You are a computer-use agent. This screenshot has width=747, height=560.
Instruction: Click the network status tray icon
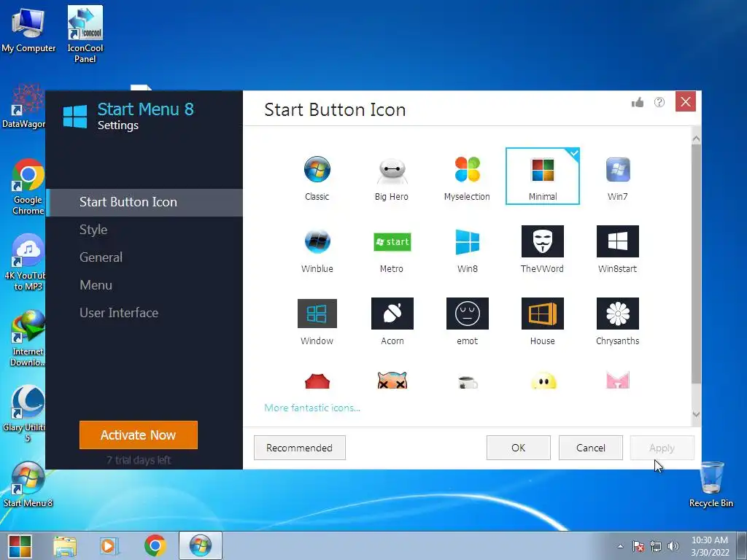pos(656,546)
